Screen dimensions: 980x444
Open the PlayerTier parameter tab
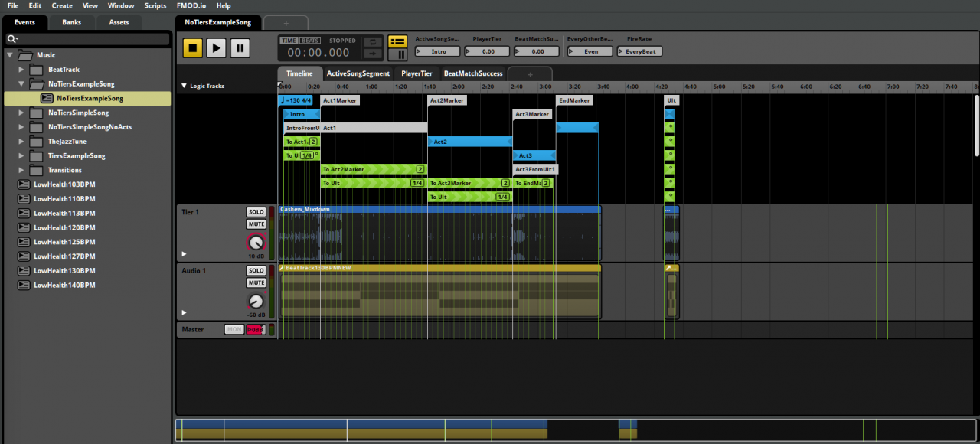[416, 73]
